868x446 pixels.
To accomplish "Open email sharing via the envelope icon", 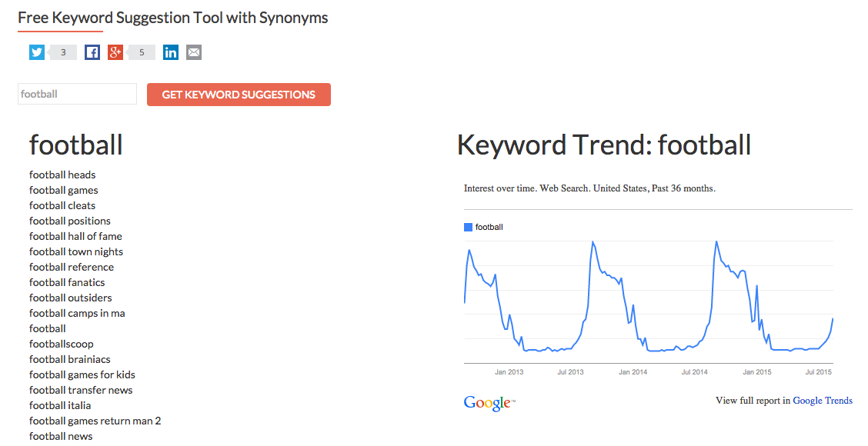I will [x=193, y=52].
